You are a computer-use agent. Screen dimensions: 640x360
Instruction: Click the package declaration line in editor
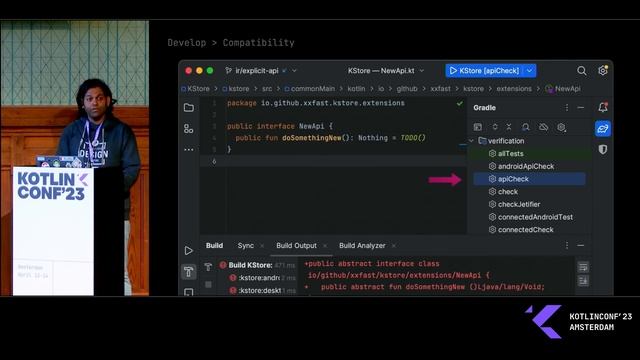click(316, 103)
